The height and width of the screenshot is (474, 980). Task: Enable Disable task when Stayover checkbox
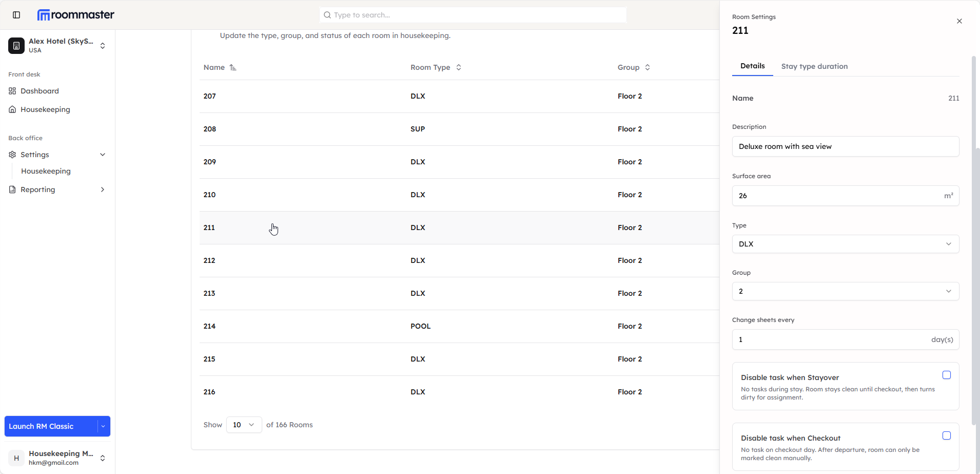coord(946,375)
